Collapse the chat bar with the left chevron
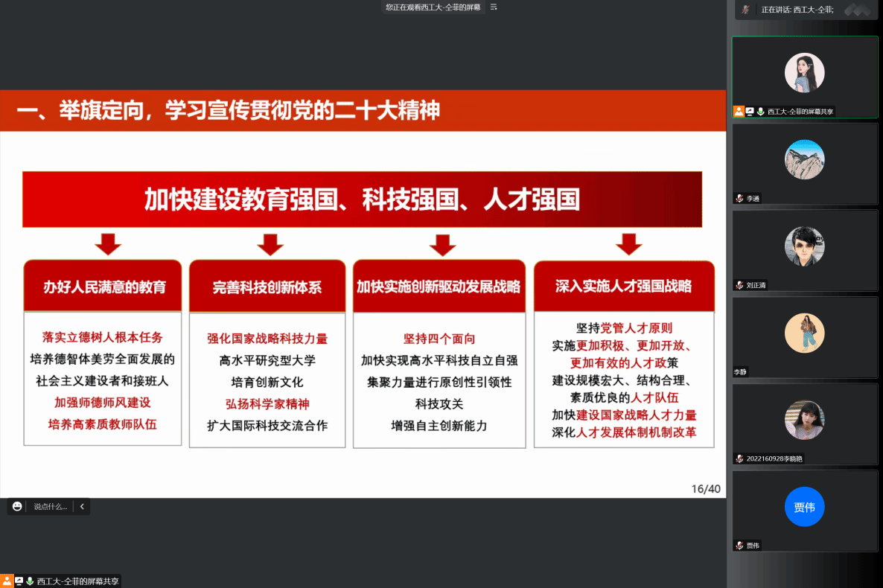The image size is (883, 588). (82, 506)
